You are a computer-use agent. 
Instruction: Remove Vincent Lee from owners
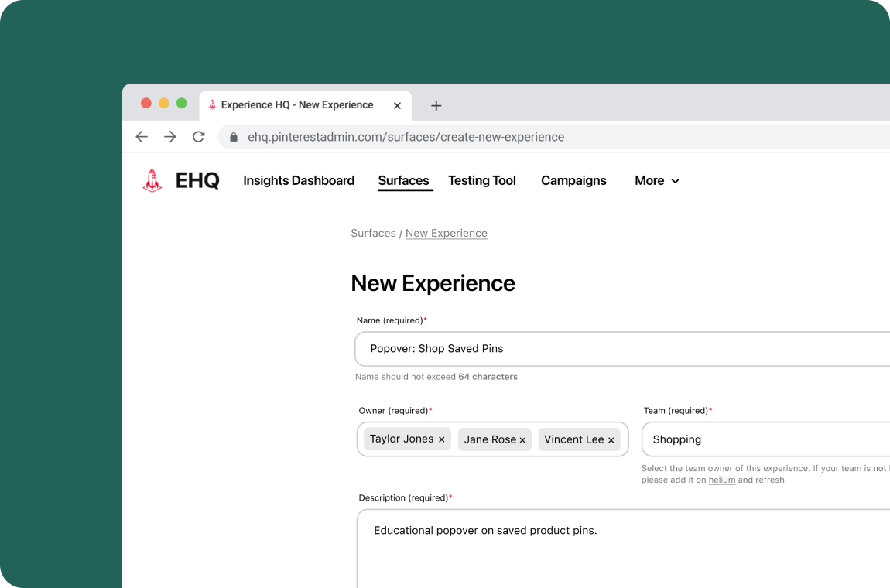611,439
